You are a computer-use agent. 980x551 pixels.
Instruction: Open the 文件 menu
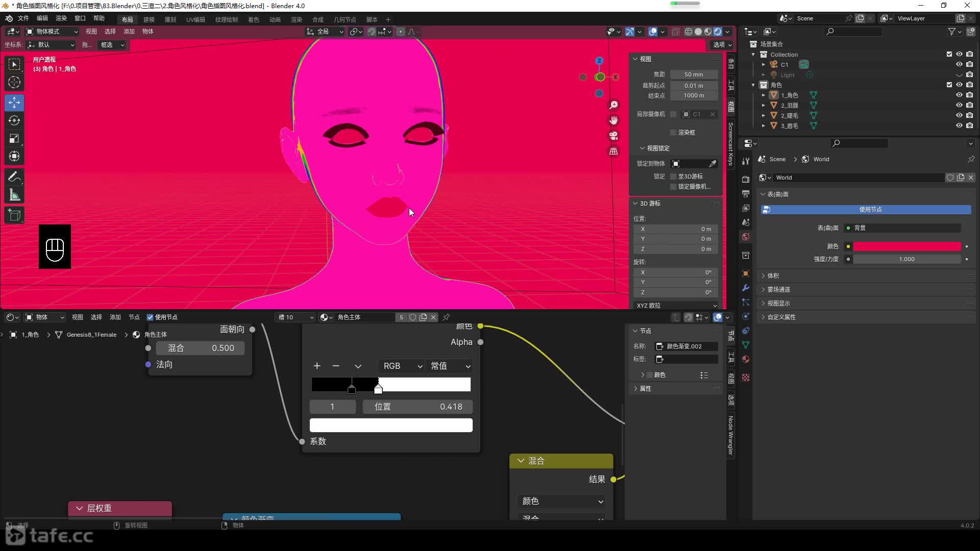coord(23,18)
